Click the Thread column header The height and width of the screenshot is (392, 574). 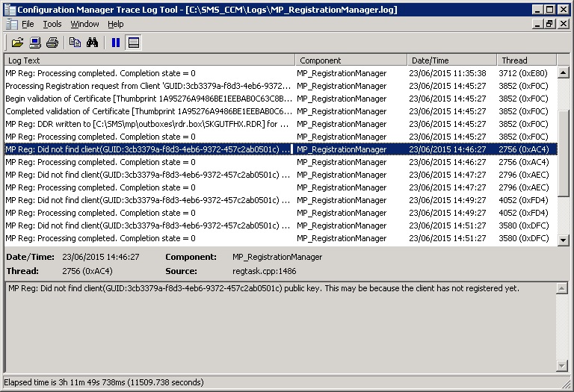click(525, 60)
